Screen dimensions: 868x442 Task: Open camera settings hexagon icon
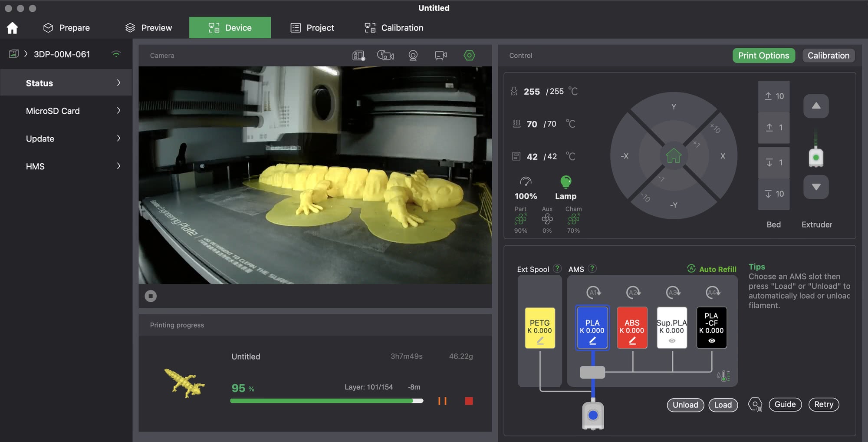click(x=469, y=56)
